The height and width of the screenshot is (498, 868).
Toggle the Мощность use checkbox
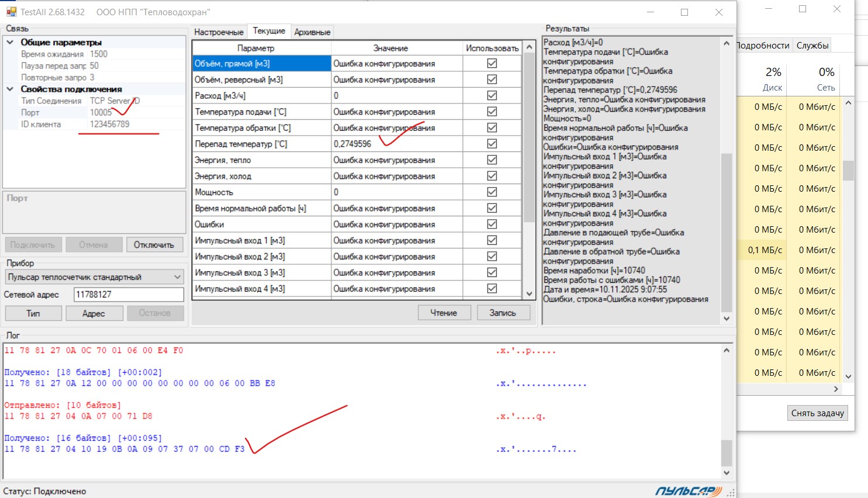point(492,192)
